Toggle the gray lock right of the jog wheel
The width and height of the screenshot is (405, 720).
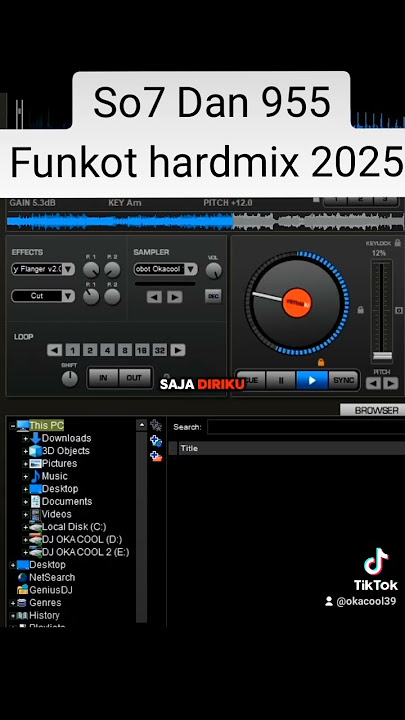click(x=360, y=310)
